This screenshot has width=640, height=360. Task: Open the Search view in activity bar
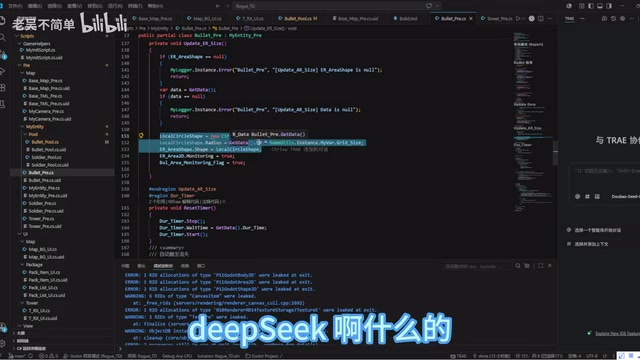(x=2, y=38)
